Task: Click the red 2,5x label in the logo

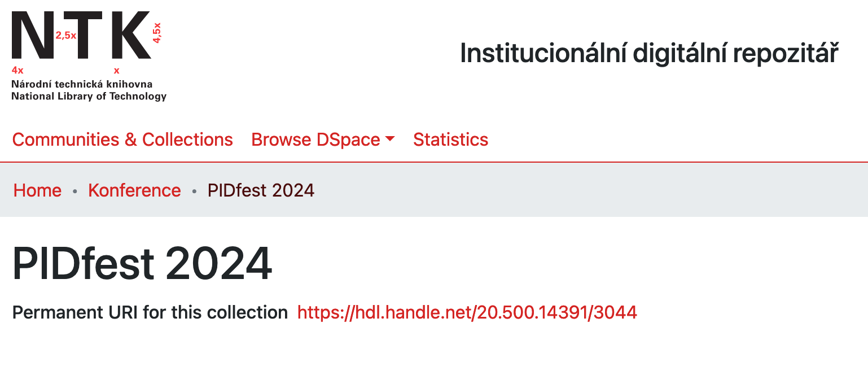Action: tap(65, 35)
